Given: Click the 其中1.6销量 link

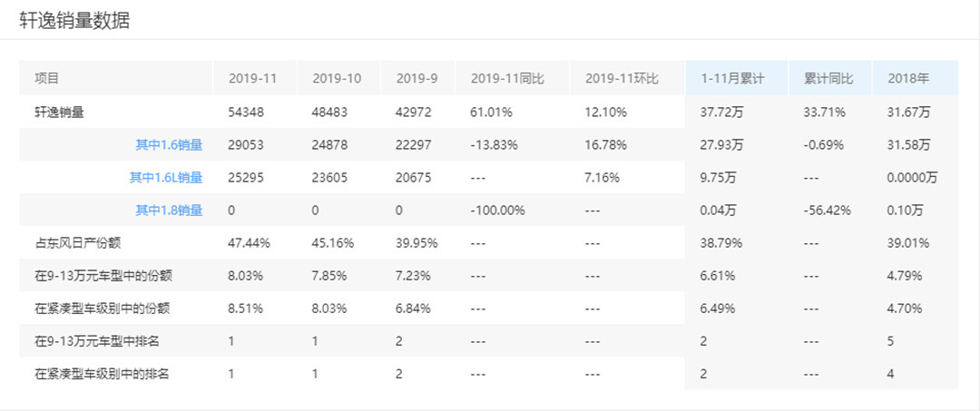Looking at the screenshot, I should pos(169,144).
